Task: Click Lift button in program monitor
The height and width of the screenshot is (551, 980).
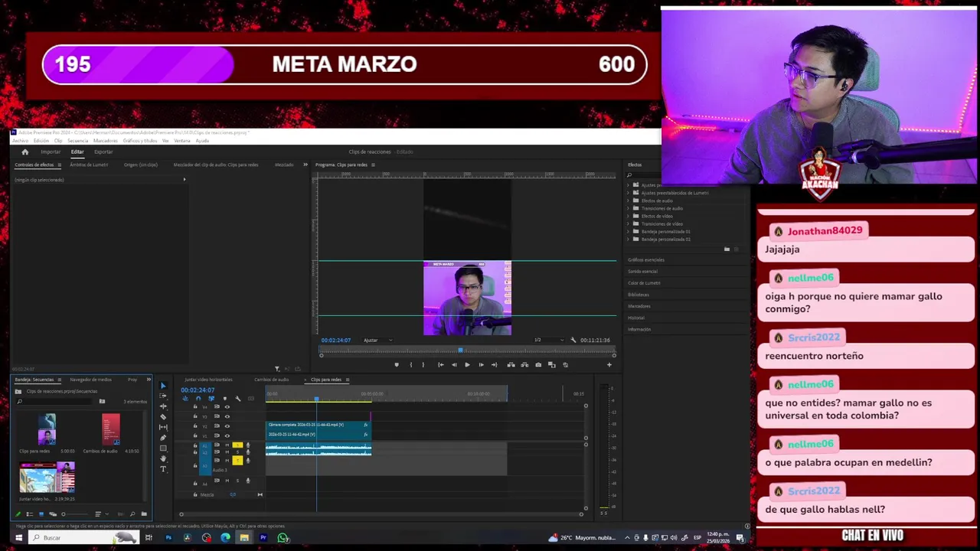Action: [x=511, y=365]
